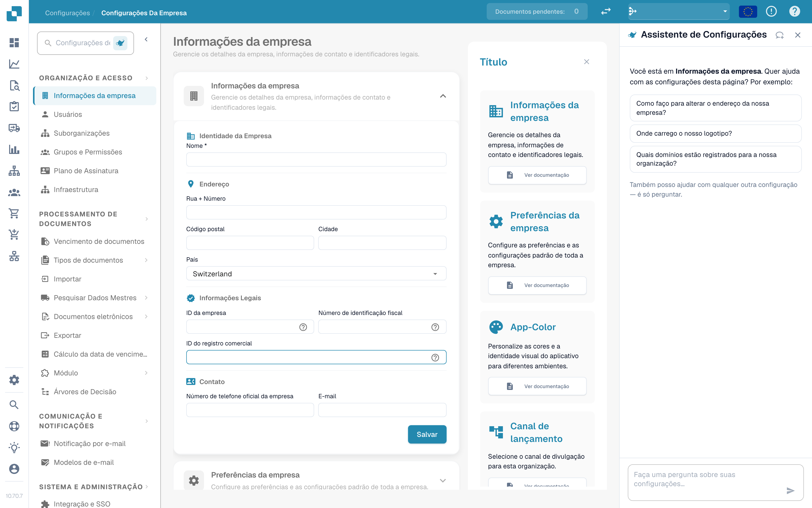Show help for Número de identificação fiscal
The width and height of the screenshot is (812, 508).
pyautogui.click(x=435, y=327)
